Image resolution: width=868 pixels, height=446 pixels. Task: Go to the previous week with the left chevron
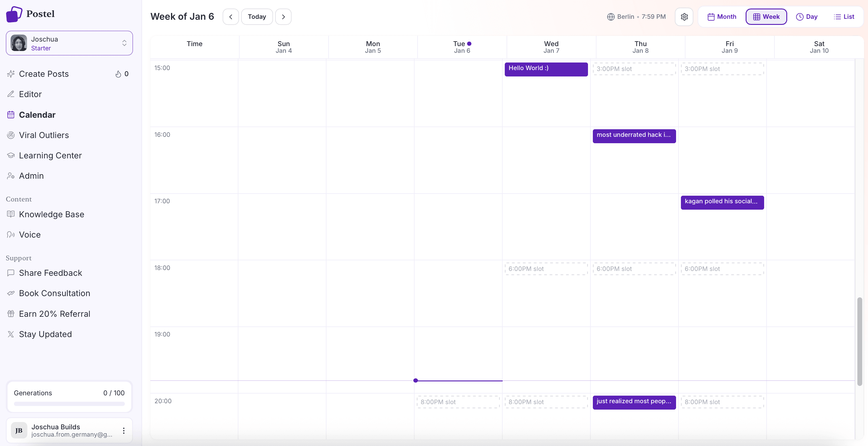click(x=231, y=17)
